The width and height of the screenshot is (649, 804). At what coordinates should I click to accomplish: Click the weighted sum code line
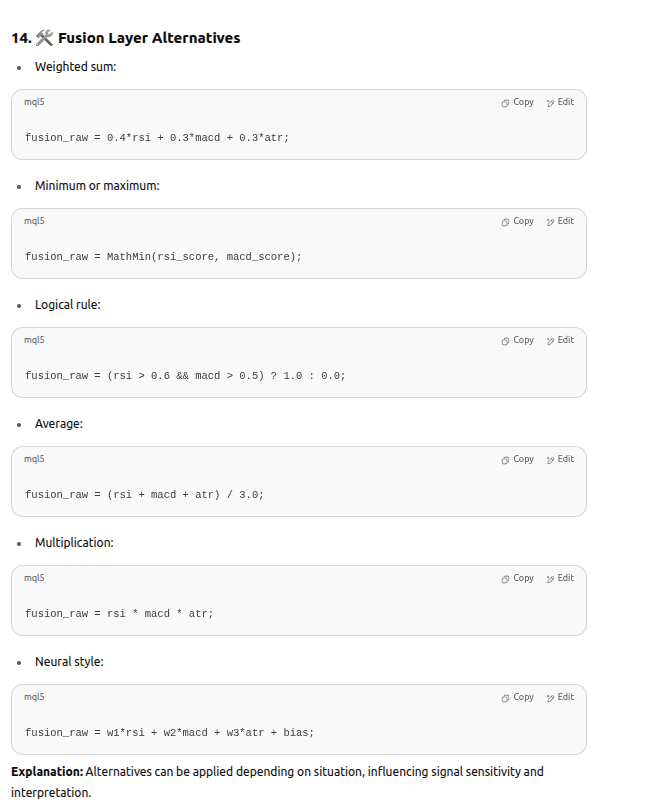click(x=157, y=137)
